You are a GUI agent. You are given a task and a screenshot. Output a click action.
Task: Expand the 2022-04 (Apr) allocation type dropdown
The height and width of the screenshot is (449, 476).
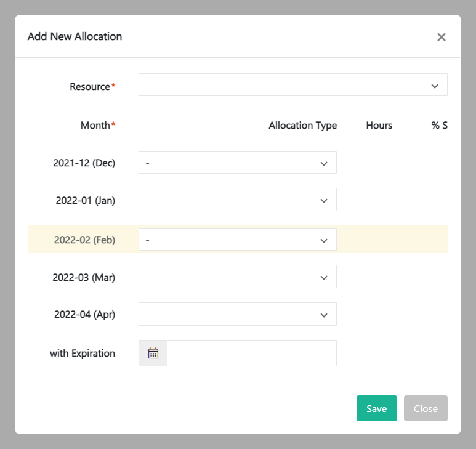point(237,314)
